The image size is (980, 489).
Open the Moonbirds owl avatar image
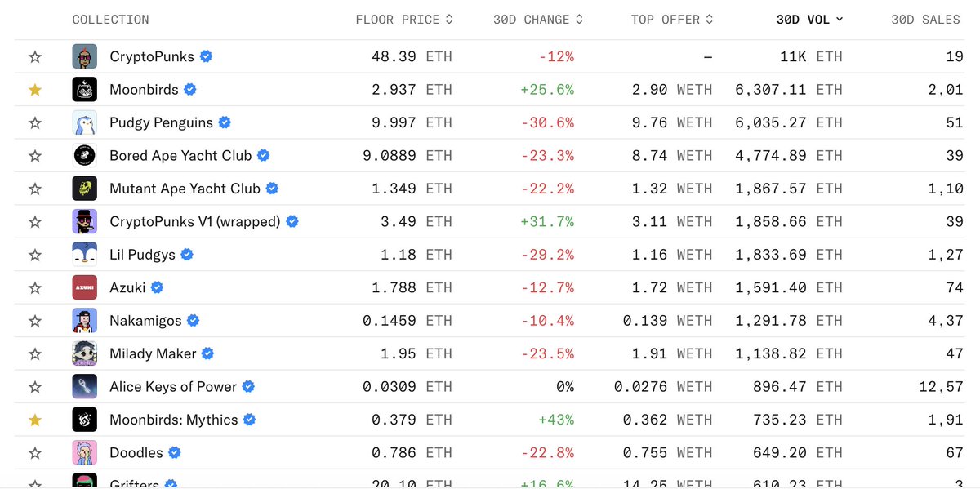tap(85, 90)
